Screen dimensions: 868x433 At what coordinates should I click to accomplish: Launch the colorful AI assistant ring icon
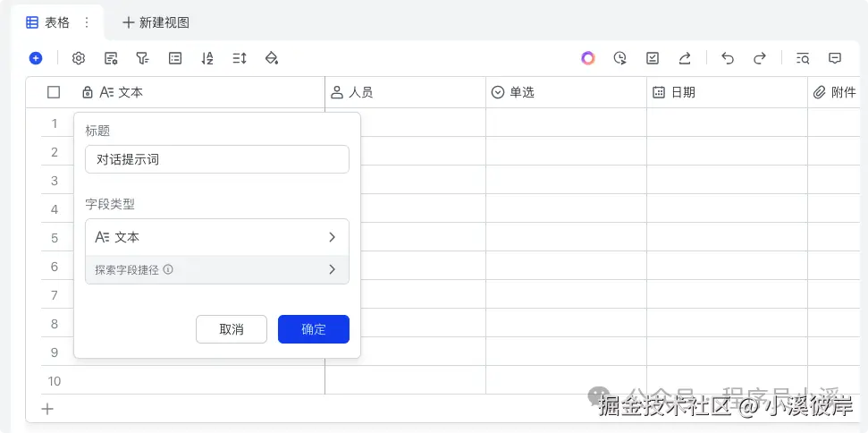tap(588, 58)
